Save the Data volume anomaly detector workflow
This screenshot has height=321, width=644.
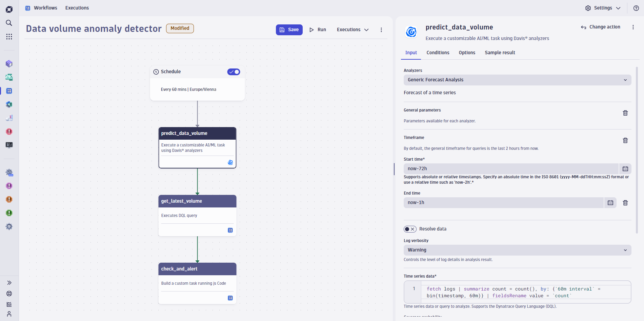click(x=289, y=30)
